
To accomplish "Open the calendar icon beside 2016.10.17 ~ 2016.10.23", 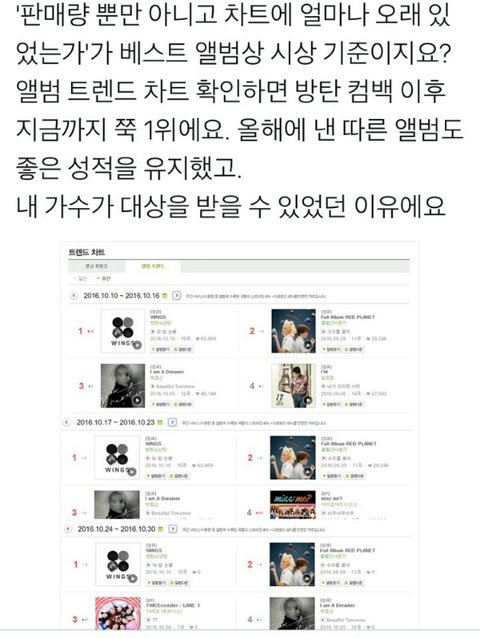I will [160, 422].
